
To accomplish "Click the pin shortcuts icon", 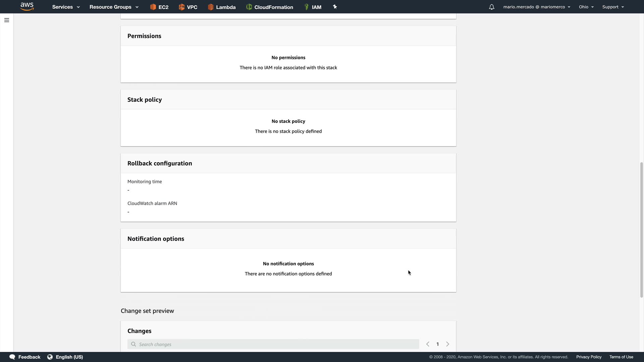I will [x=335, y=7].
